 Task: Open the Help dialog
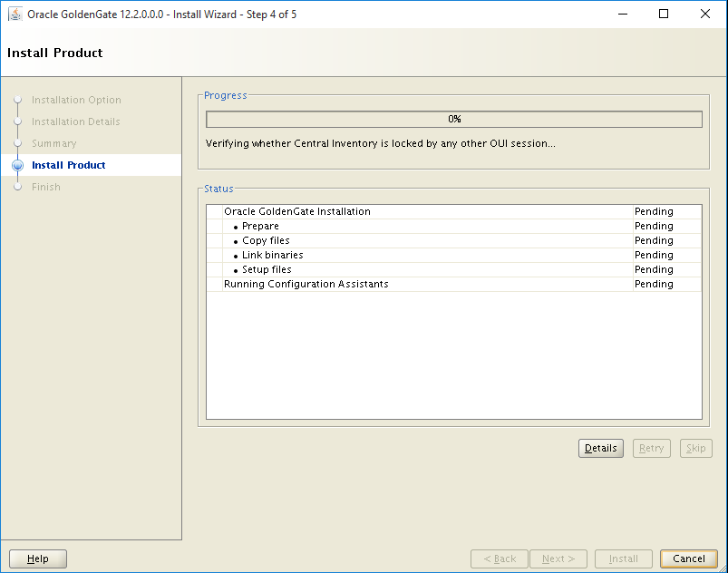click(37, 558)
